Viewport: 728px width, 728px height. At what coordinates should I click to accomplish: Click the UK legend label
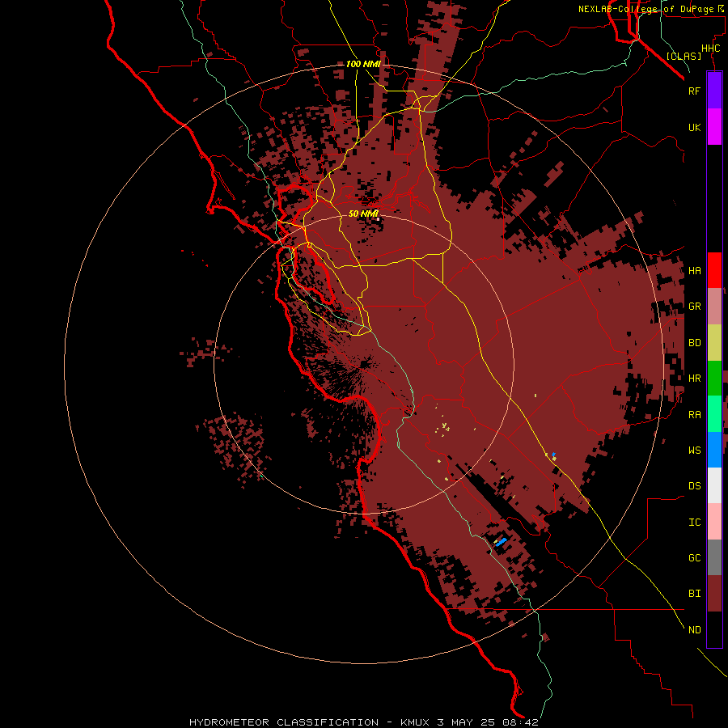(x=694, y=128)
